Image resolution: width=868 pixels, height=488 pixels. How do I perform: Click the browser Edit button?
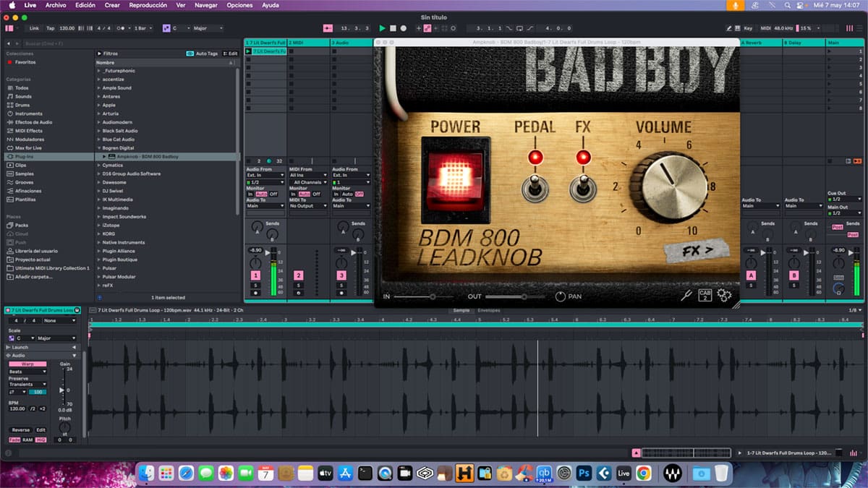point(231,53)
